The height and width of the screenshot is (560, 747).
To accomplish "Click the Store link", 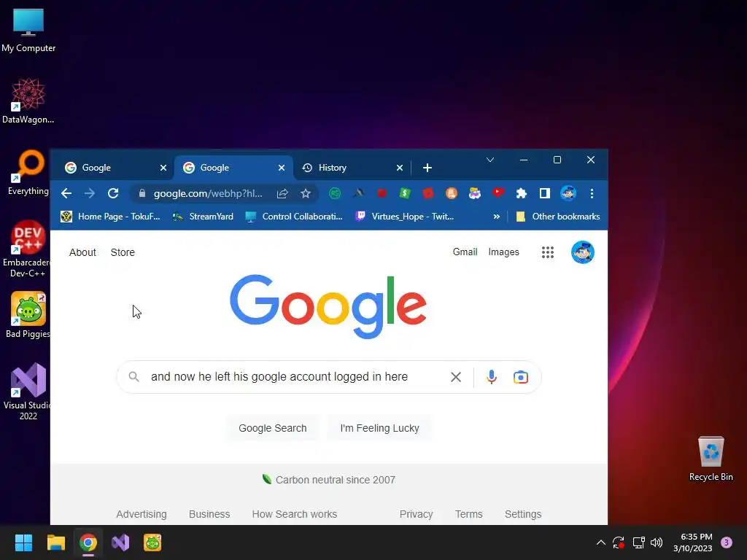I will [123, 252].
